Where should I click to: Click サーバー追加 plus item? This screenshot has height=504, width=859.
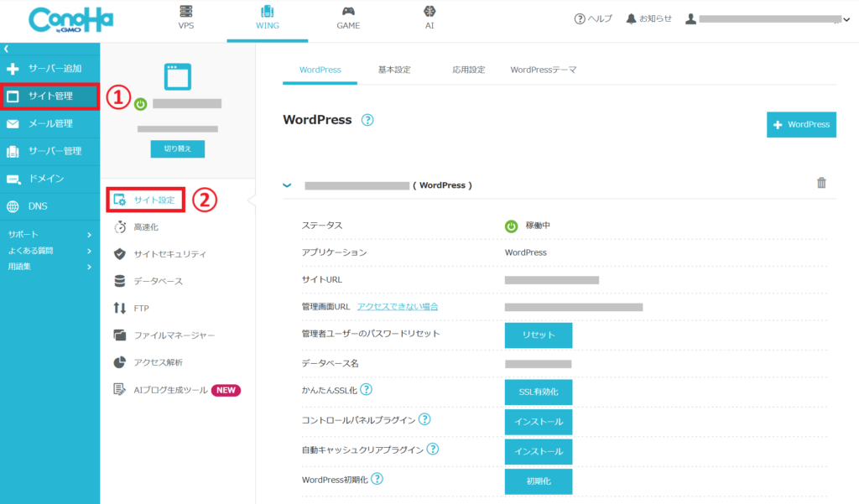pos(49,69)
